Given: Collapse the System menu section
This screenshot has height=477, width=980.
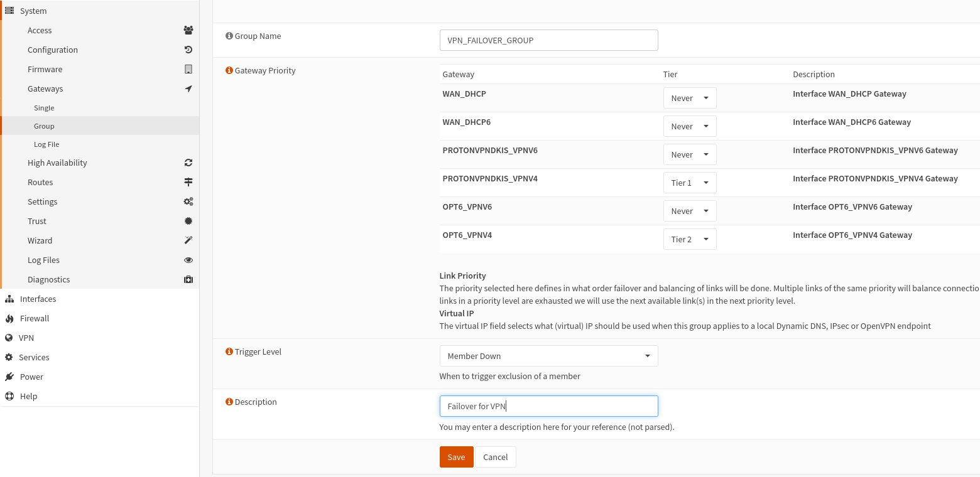Looking at the screenshot, I should tap(99, 11).
